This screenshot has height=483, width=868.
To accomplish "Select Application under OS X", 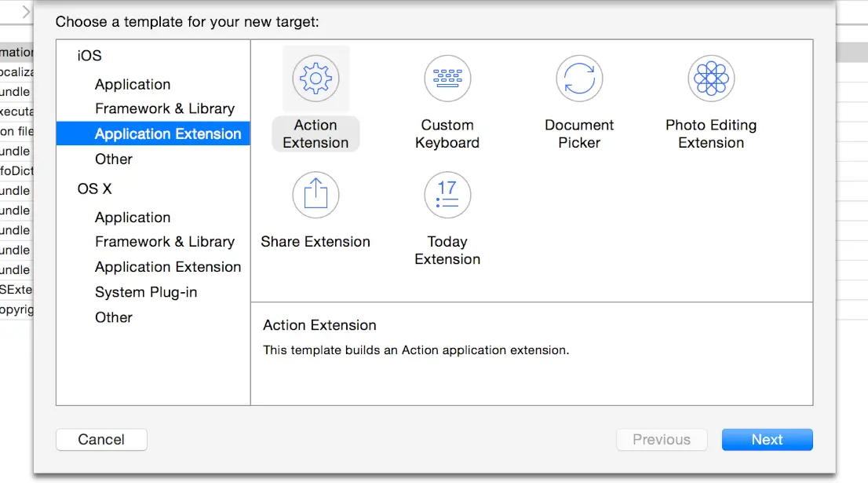I will [133, 217].
